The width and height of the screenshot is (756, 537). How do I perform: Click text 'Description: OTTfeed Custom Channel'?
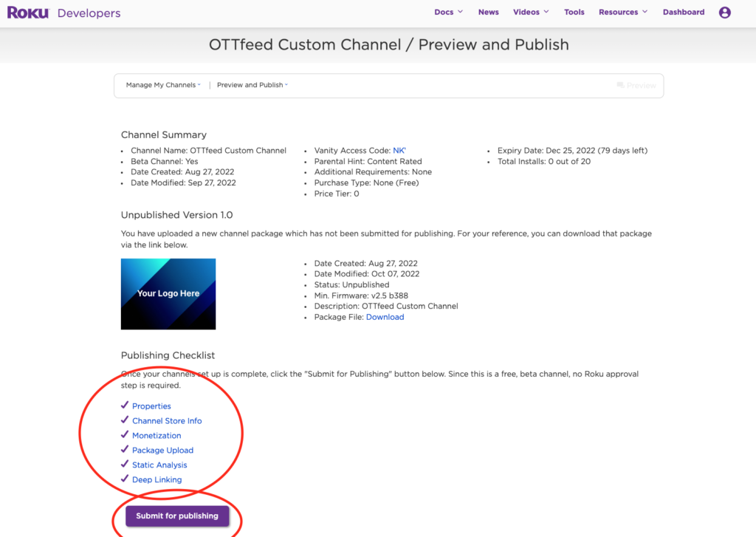[x=386, y=306]
